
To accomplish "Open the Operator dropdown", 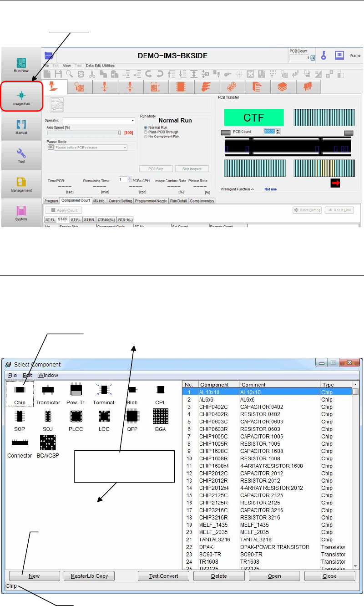I will pos(132,121).
